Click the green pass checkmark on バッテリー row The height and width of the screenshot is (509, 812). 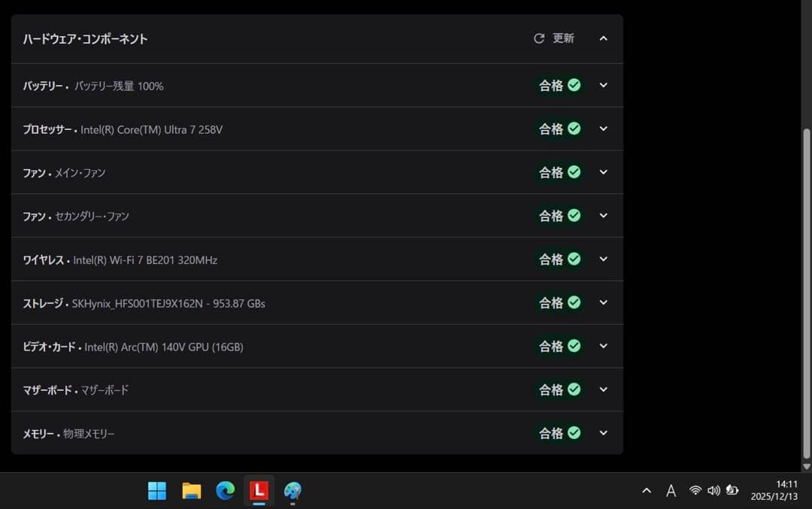574,85
